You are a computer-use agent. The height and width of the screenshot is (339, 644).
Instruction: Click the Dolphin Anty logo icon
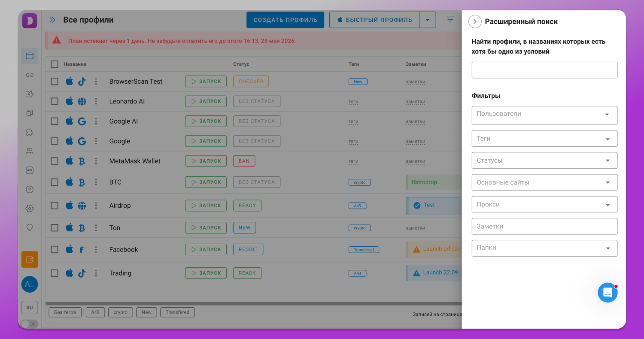(x=30, y=21)
